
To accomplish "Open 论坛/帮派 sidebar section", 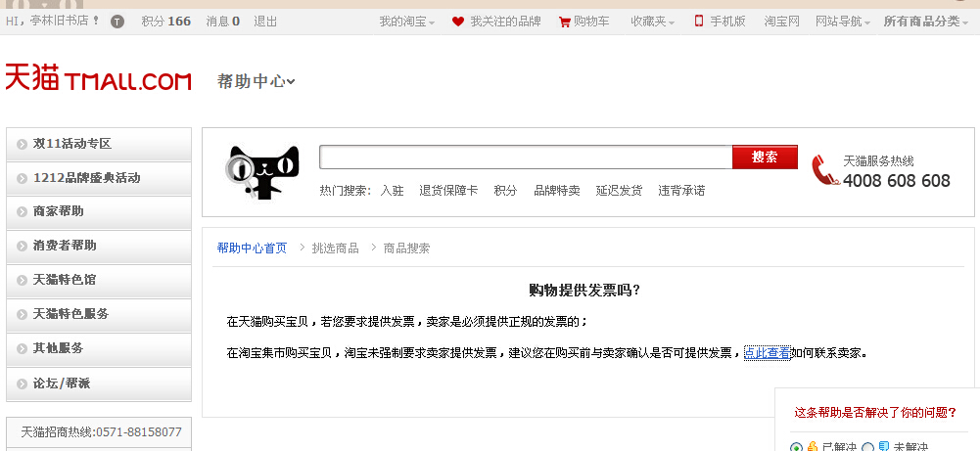I will pos(99,383).
